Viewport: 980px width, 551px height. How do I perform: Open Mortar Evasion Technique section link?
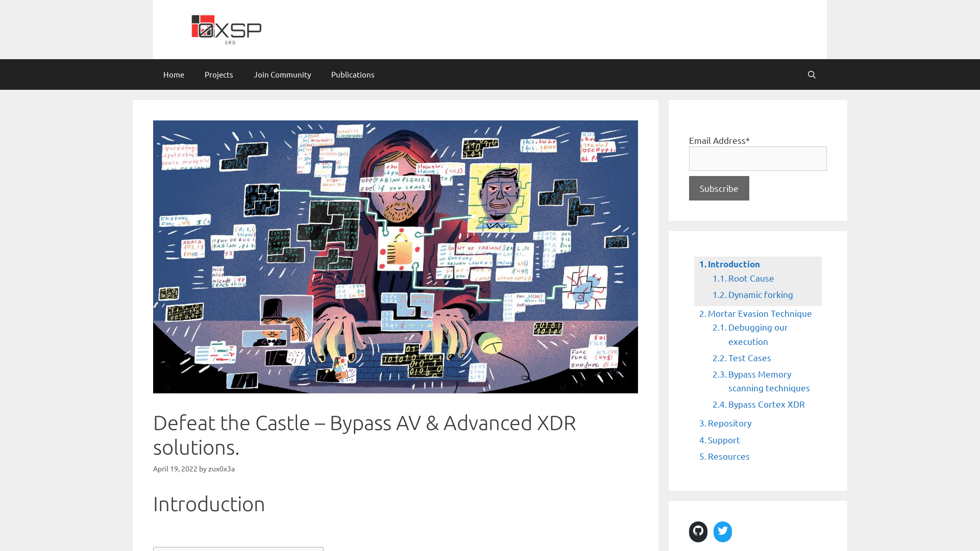(755, 314)
